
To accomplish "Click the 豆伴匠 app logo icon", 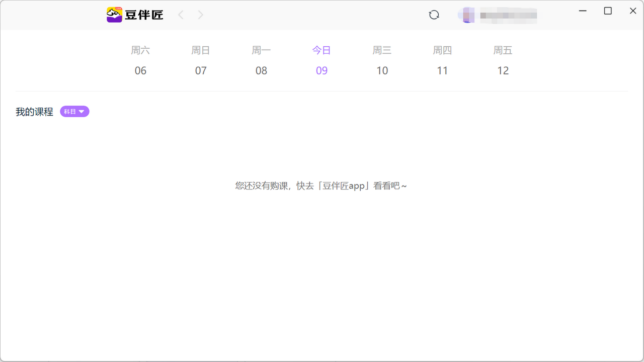I will [x=114, y=15].
